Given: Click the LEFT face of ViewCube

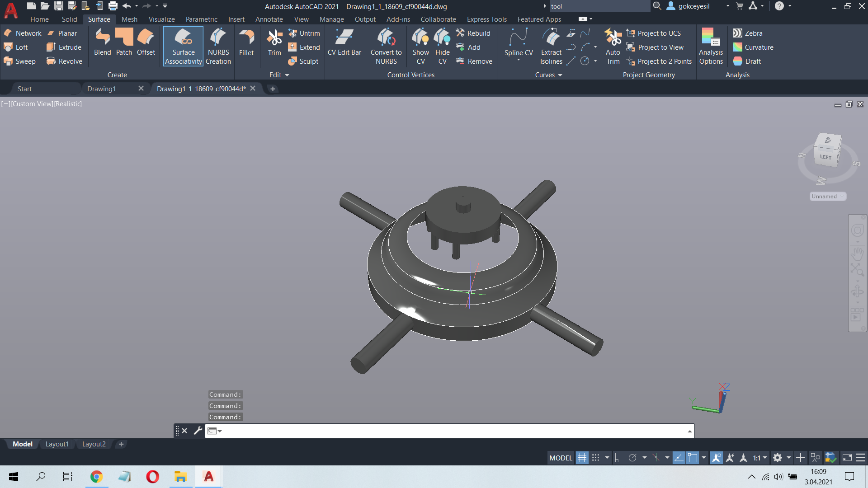Looking at the screenshot, I should pyautogui.click(x=826, y=157).
